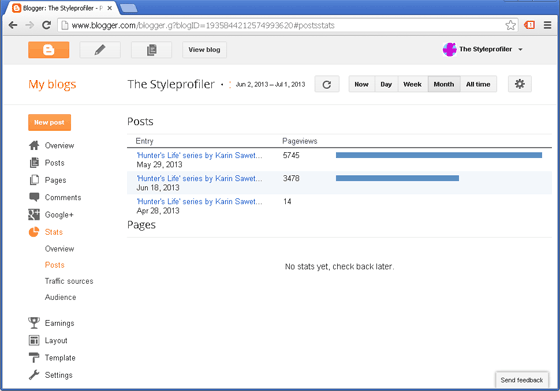
Task: Click the orange Blogger logo button
Action: (49, 50)
